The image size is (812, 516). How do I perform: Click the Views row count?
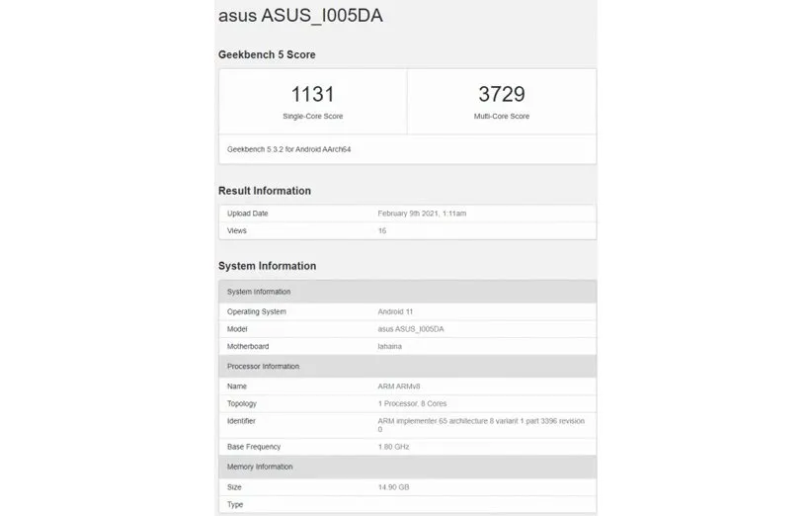(x=382, y=231)
